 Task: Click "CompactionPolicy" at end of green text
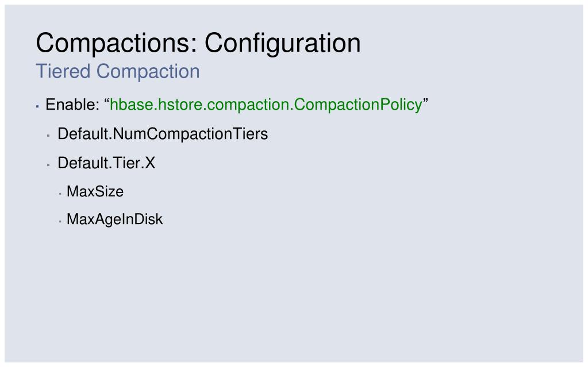pos(358,105)
